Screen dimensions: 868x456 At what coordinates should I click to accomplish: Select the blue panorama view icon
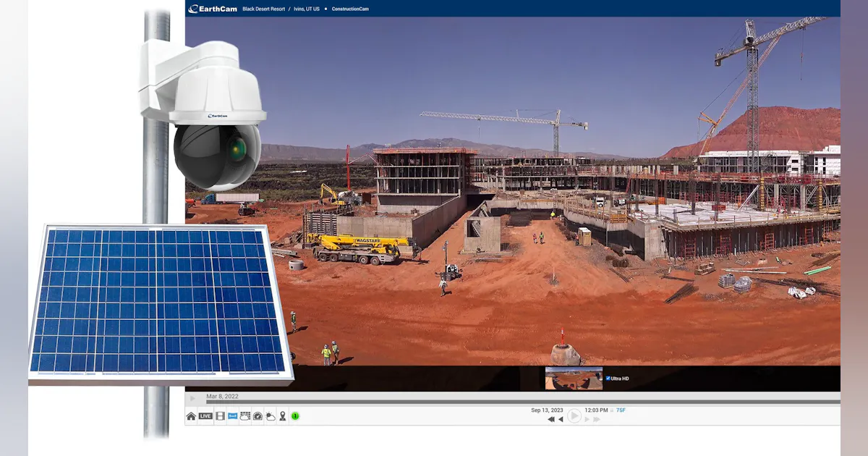point(233,416)
